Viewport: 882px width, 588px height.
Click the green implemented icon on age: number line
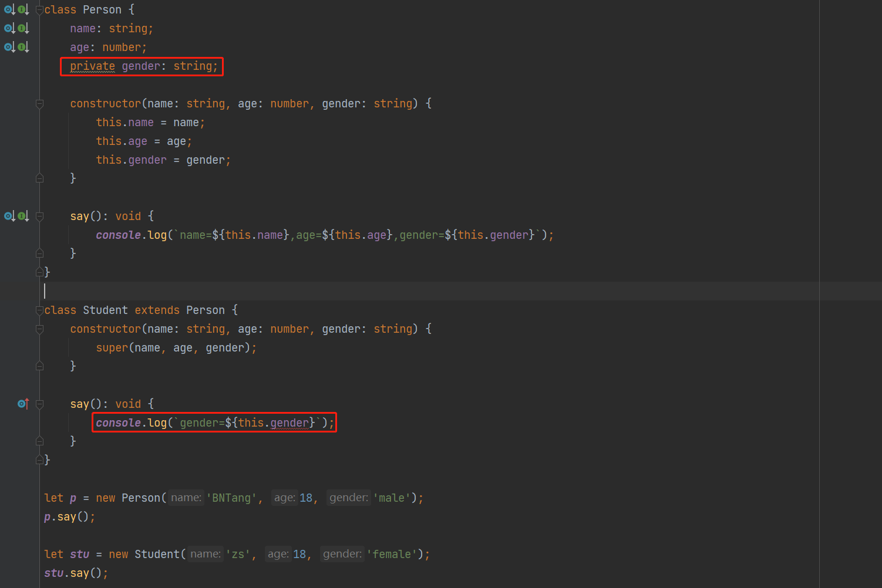[23, 47]
